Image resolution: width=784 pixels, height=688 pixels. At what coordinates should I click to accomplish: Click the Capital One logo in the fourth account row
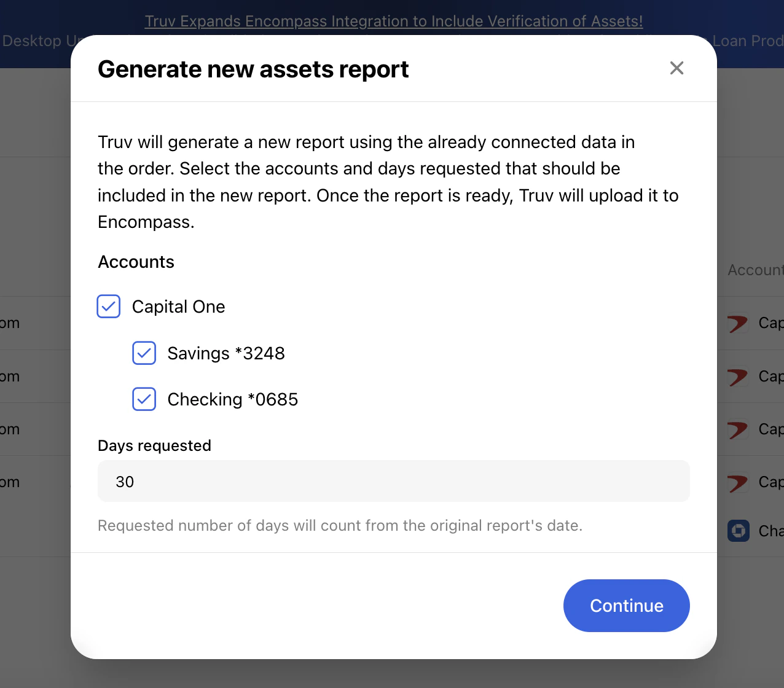click(x=737, y=482)
